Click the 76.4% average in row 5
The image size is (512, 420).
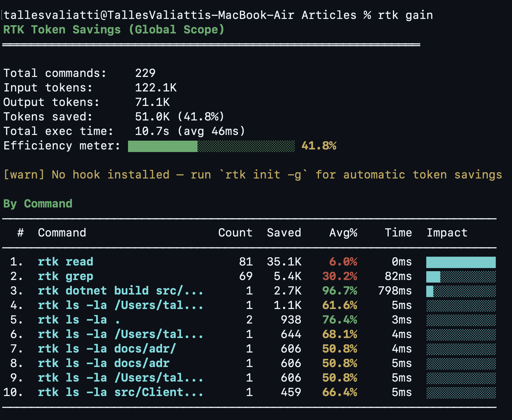pyautogui.click(x=340, y=320)
